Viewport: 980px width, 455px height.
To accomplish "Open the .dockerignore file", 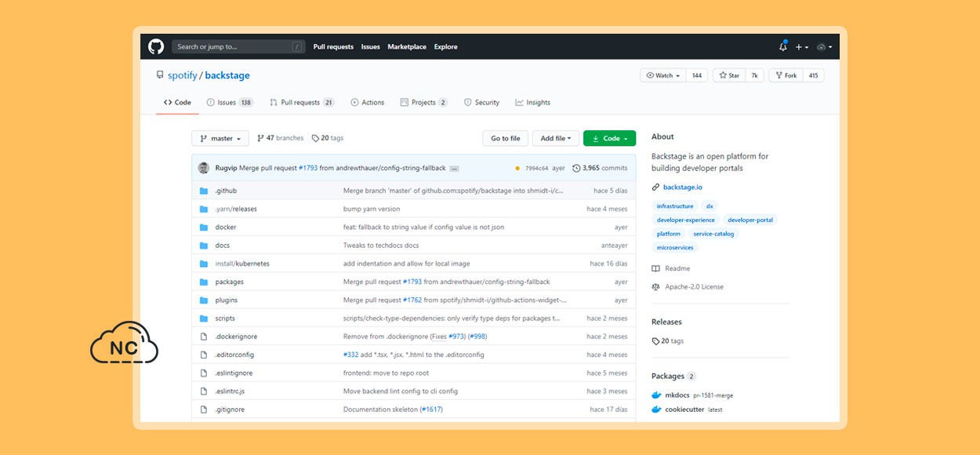I will tap(236, 337).
